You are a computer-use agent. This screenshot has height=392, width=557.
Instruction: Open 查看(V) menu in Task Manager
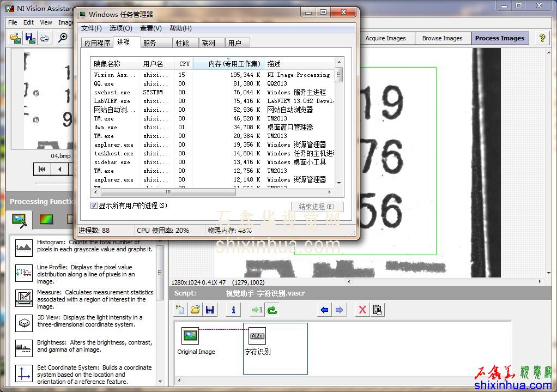tap(150, 28)
